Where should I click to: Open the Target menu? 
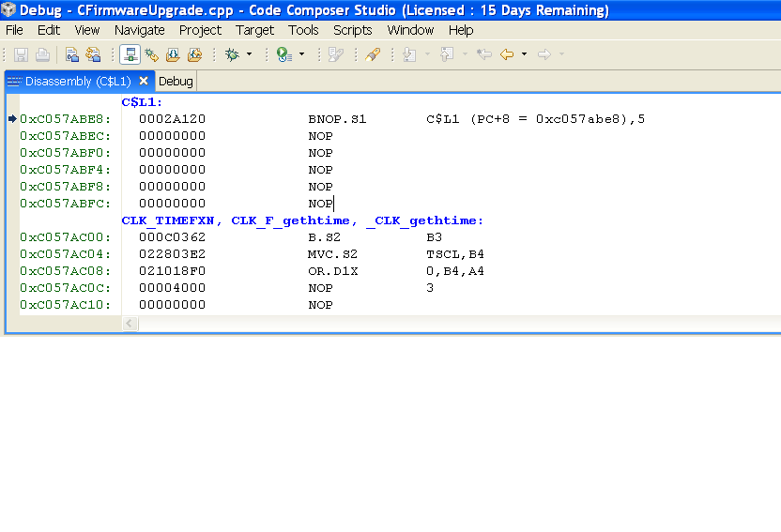pyautogui.click(x=254, y=30)
